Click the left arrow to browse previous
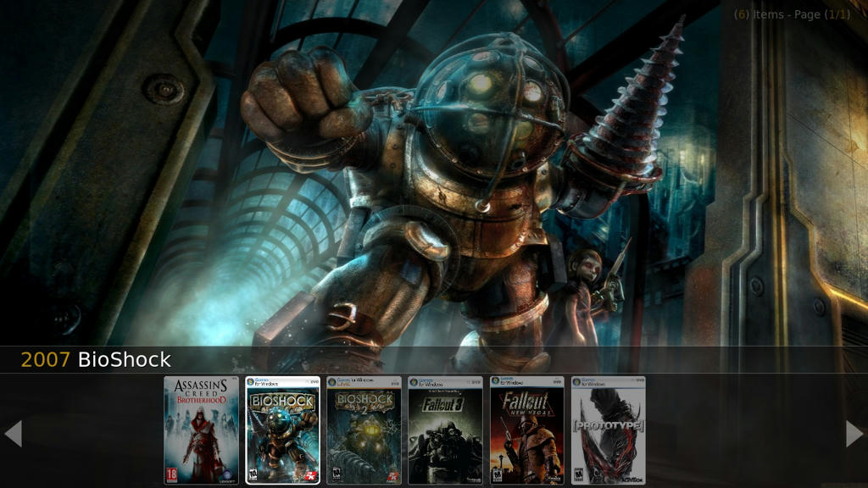The width and height of the screenshot is (868, 488). pos(14,433)
